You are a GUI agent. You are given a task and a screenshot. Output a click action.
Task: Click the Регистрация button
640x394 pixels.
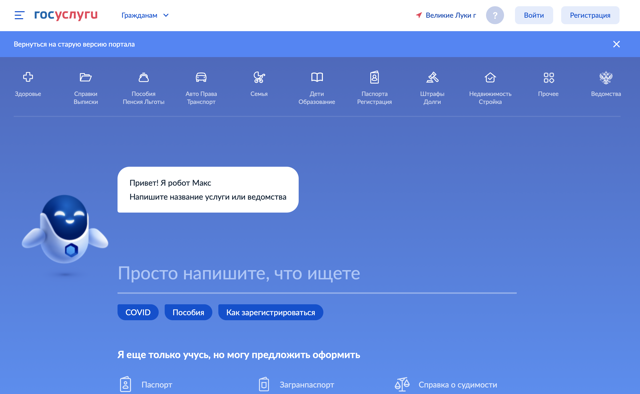[x=590, y=16]
